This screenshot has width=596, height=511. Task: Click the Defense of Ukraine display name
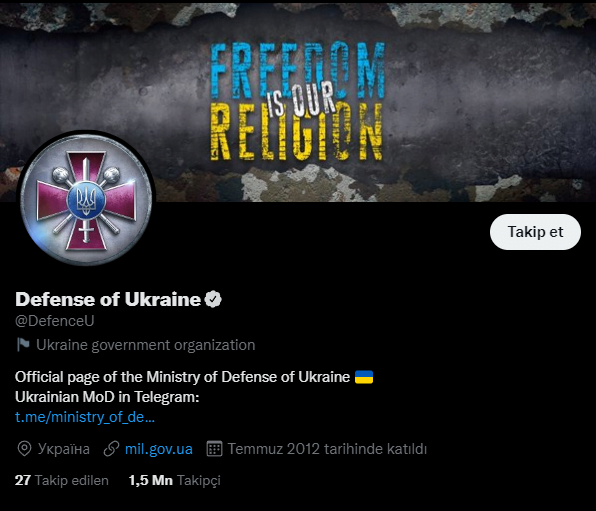tap(108, 299)
